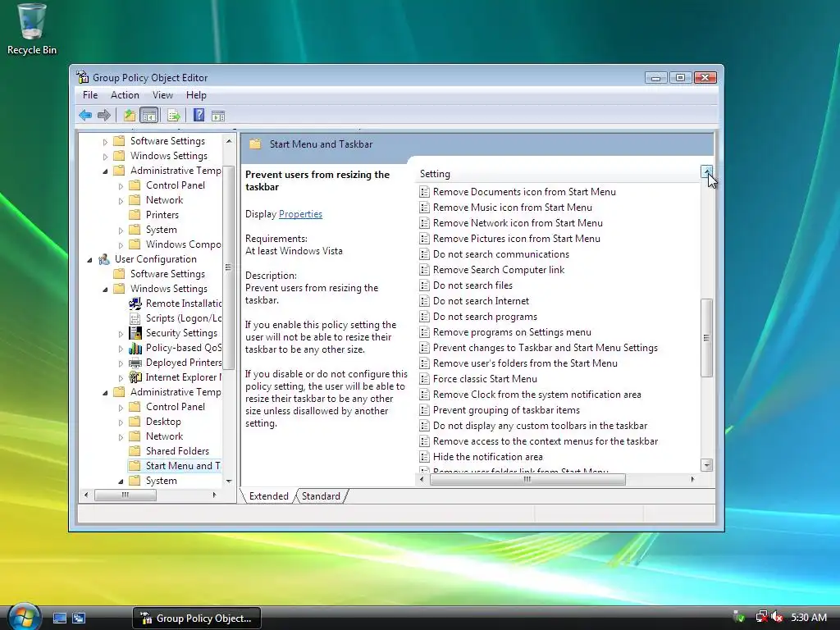The height and width of the screenshot is (630, 840).
Task: Click the Start Menu and Taskbar header folder icon
Action: click(256, 144)
